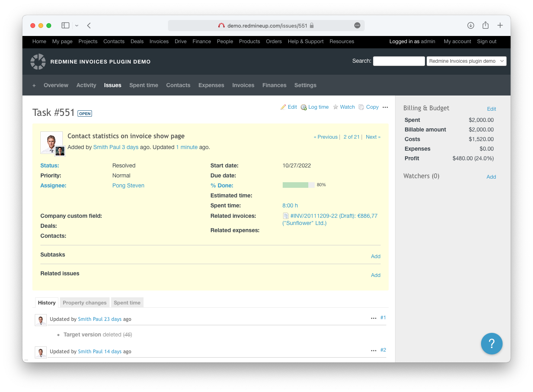533x392 pixels.
Task: Open Safari downloads icon
Action: pos(471,26)
